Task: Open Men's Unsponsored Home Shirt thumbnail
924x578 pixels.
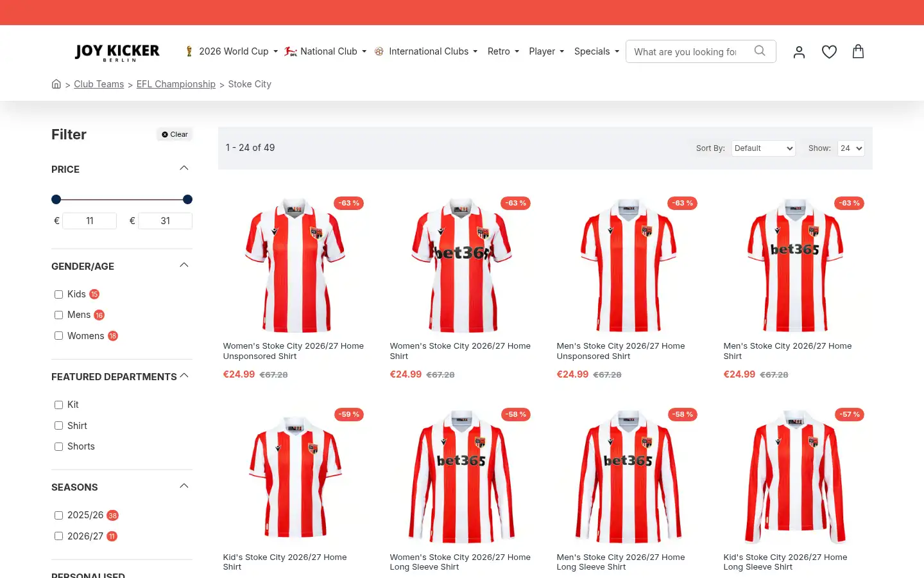Action: [629, 265]
